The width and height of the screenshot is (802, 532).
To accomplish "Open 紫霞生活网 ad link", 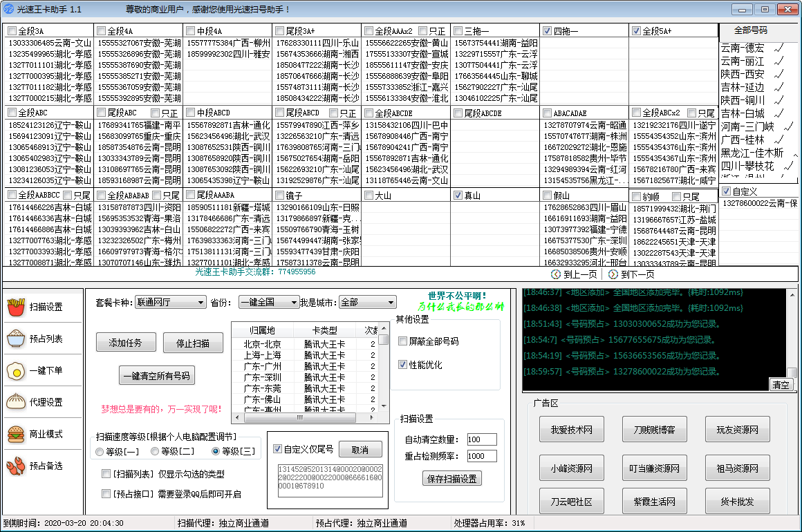I will tap(654, 502).
